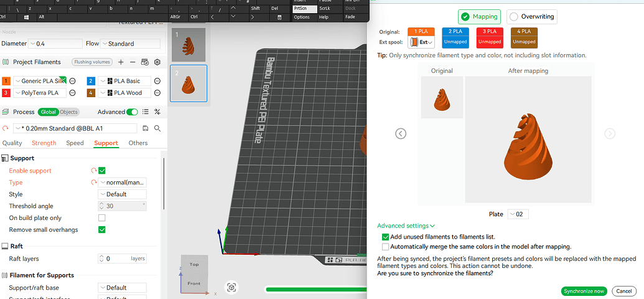This screenshot has height=299, width=644.
Task: Uncheck Add unused filaments to filaments list
Action: [x=385, y=237]
